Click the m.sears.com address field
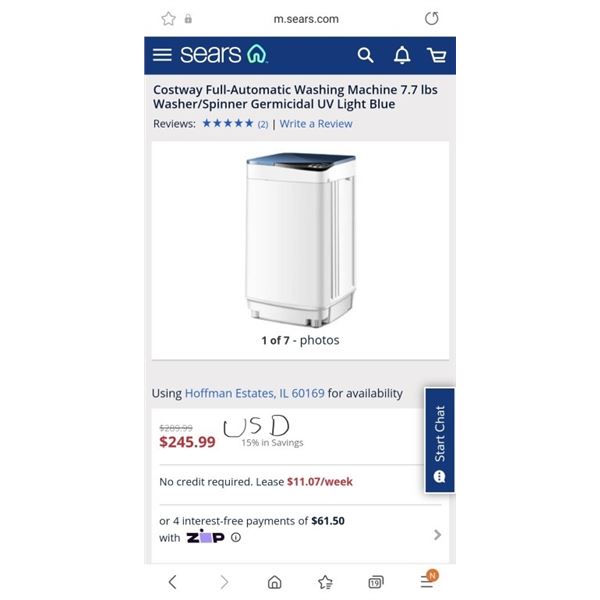This screenshot has height=600, width=600. [x=306, y=19]
